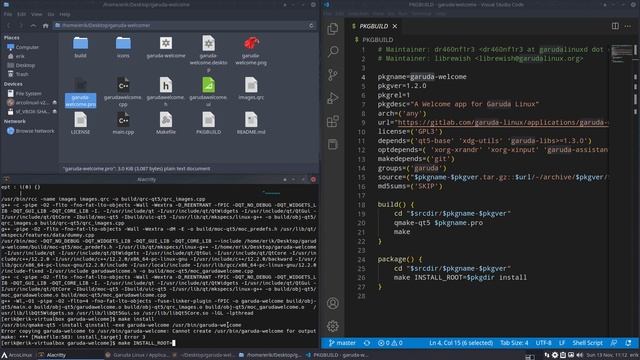Split the VS Code editor right

[x=615, y=26]
